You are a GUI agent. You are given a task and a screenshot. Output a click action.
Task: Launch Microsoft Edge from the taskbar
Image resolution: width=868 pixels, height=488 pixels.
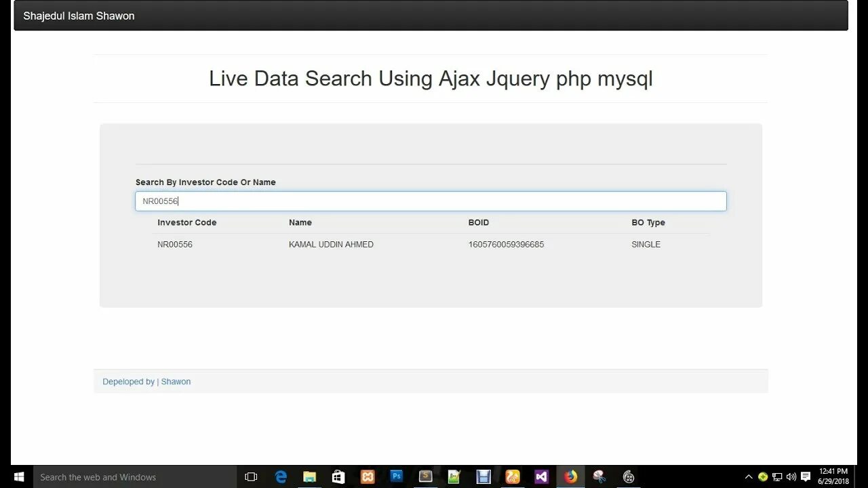[281, 476]
